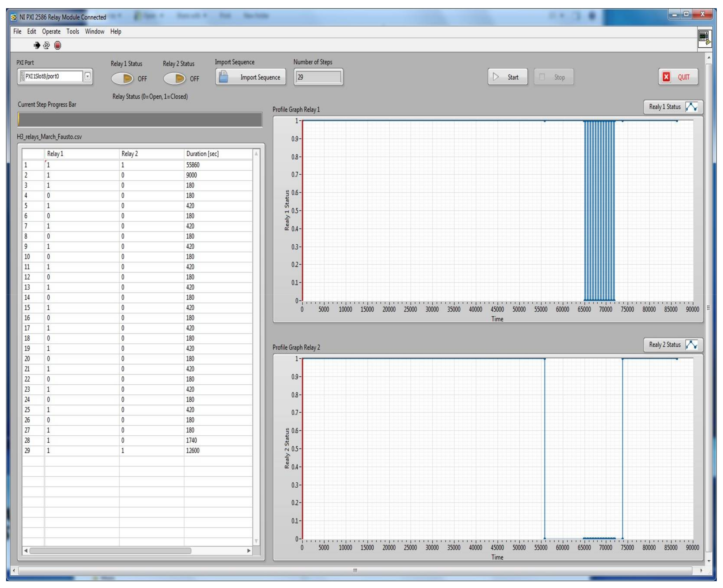Toggle the Relay 2 Status switch
The width and height of the screenshot is (723, 588).
[175, 79]
